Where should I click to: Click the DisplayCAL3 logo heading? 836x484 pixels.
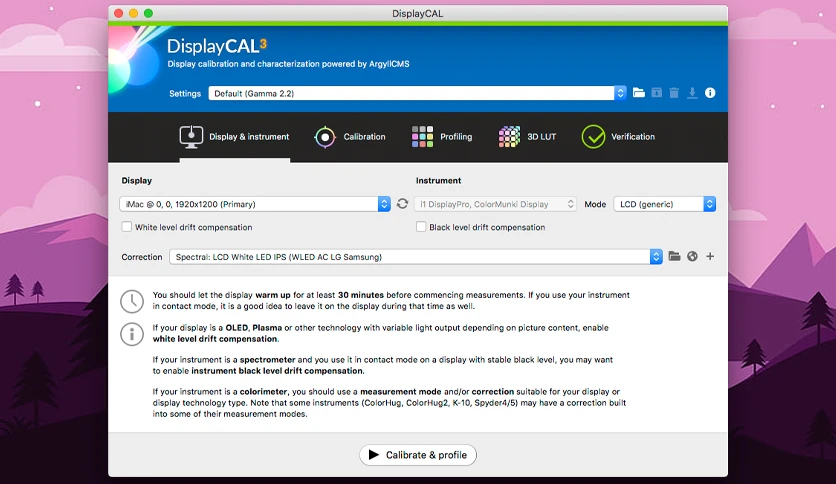[216, 46]
